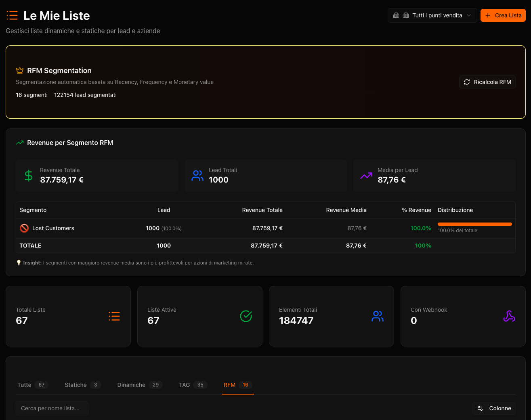Screen dimensions: 531x420
Task: Click the blue users icon in Lead Totali
Action: 197,176
